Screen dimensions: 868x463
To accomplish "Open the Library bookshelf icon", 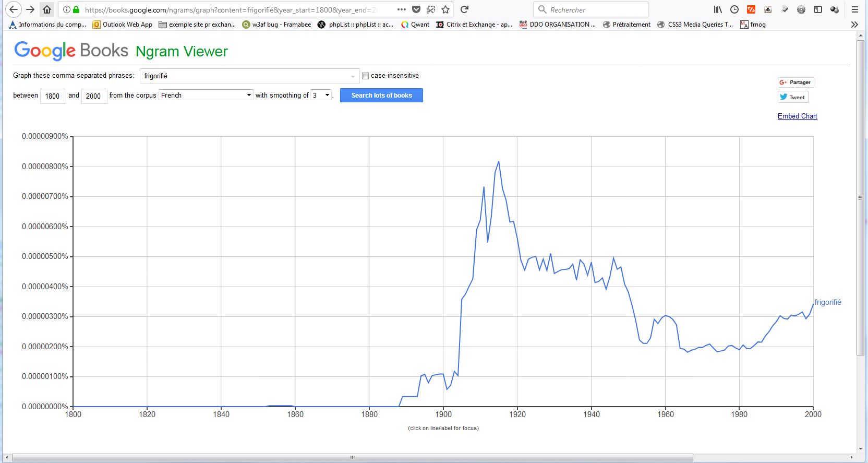I will point(718,9).
